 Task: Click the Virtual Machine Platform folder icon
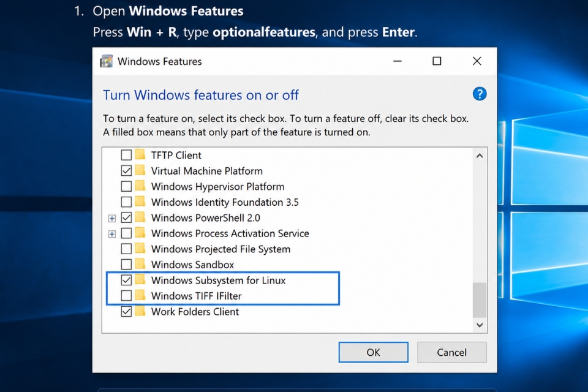tap(140, 170)
